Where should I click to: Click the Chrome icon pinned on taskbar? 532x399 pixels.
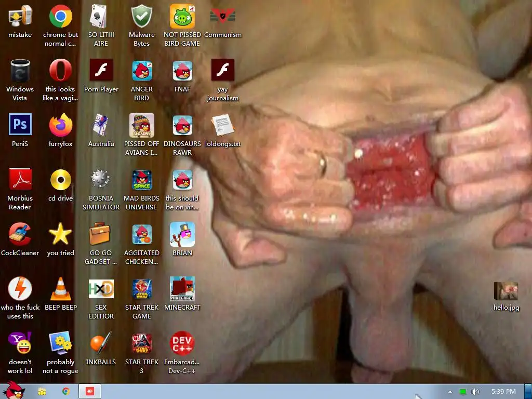[66, 392]
